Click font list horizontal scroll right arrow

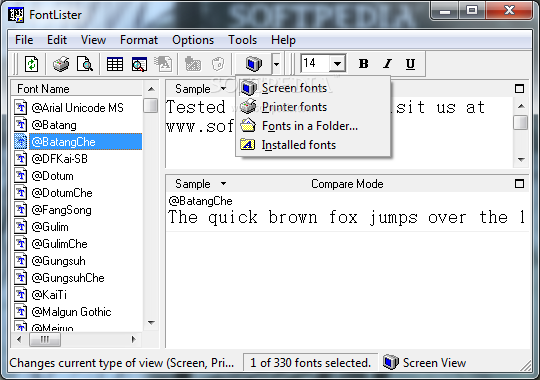point(134,339)
